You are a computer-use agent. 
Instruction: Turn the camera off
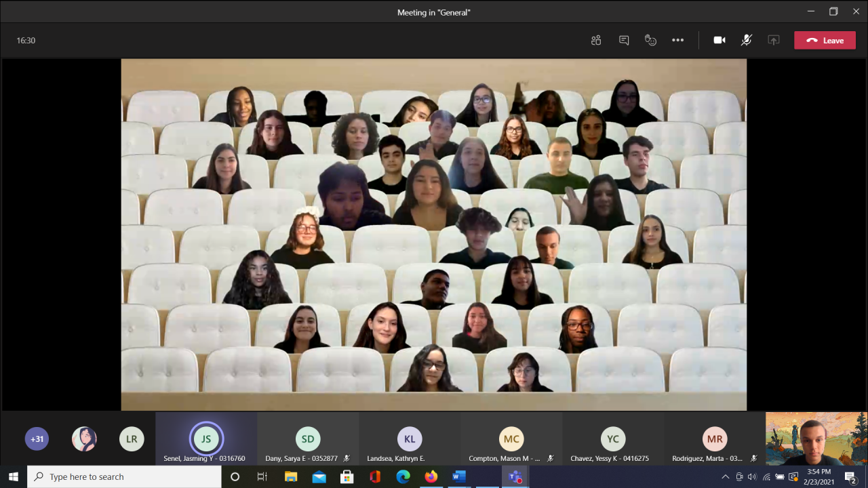[719, 40]
